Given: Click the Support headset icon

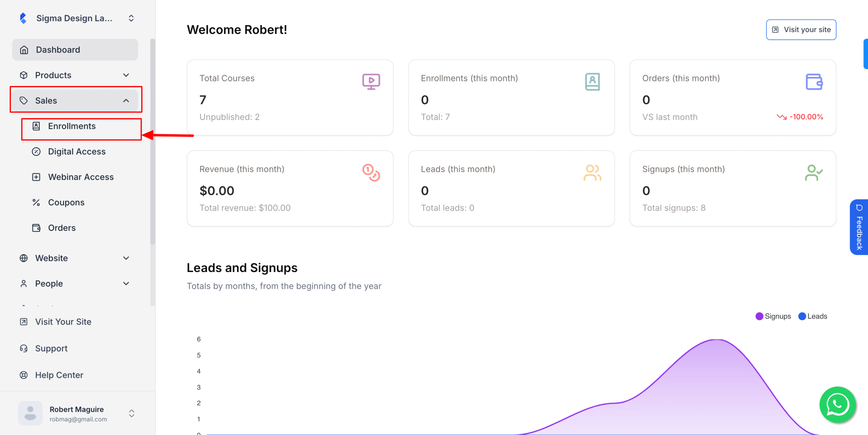Looking at the screenshot, I should point(23,348).
